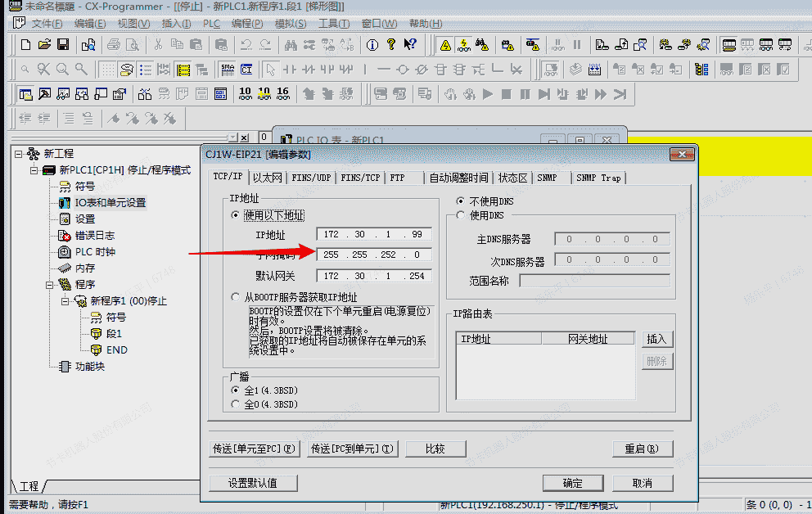Select the 使用以下地址 radio button
Screen dimensions: 812x514
(x=237, y=215)
